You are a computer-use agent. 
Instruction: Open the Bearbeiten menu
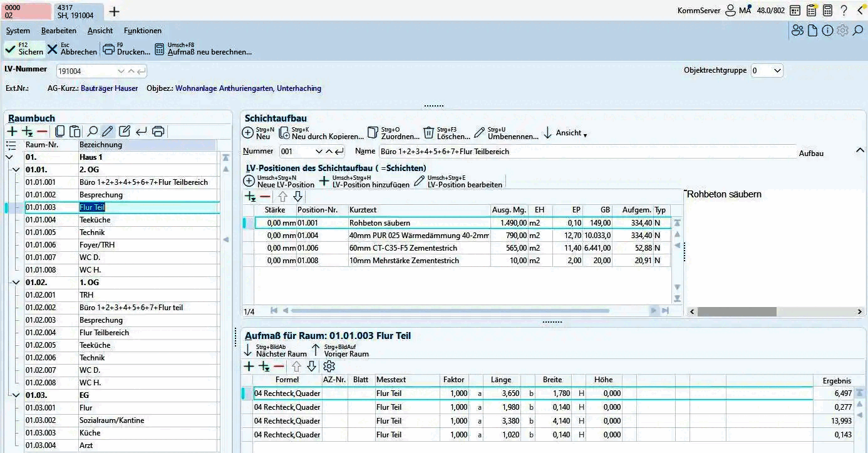(59, 31)
